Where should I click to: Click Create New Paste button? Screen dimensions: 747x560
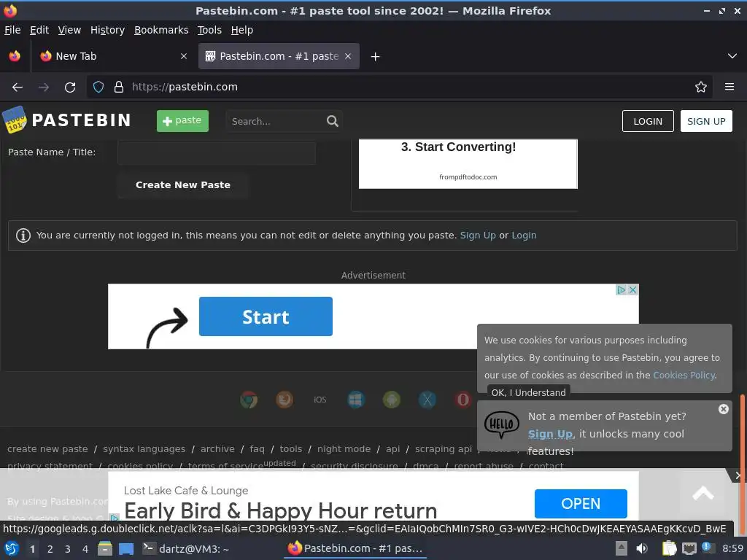click(183, 184)
